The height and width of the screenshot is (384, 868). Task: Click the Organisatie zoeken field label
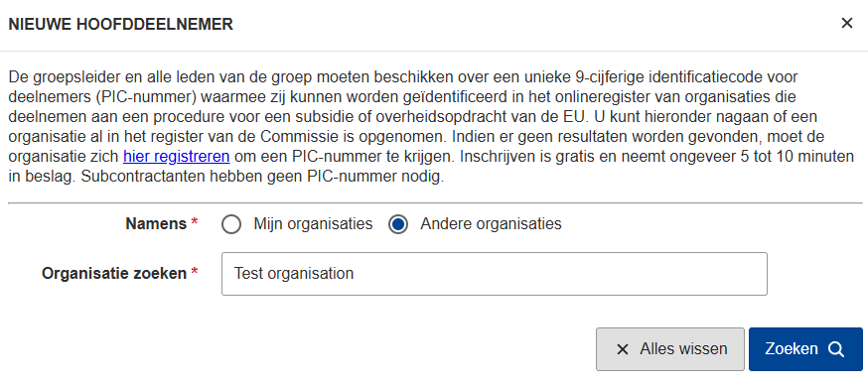(114, 273)
